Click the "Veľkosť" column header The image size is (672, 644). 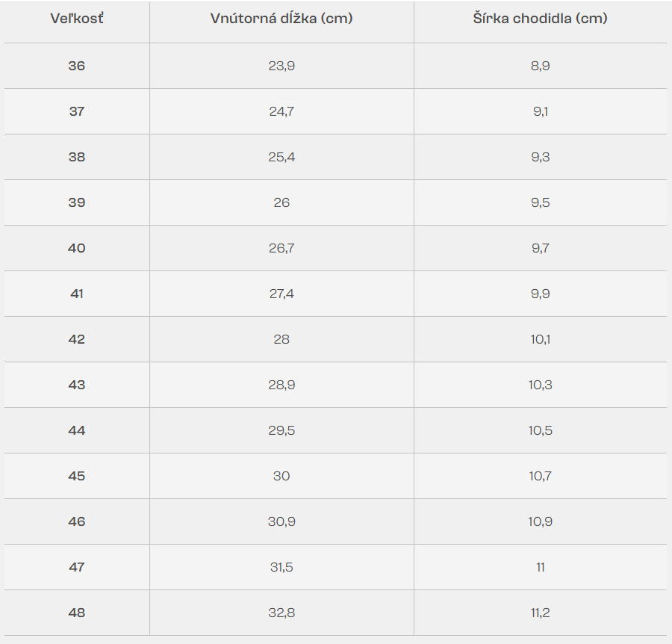(x=77, y=19)
